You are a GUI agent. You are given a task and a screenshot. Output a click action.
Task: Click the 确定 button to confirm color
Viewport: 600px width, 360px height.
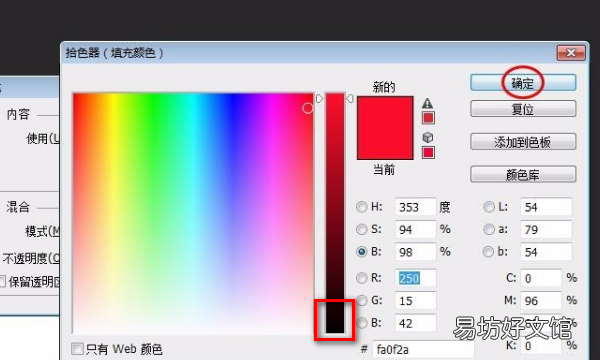tap(523, 83)
